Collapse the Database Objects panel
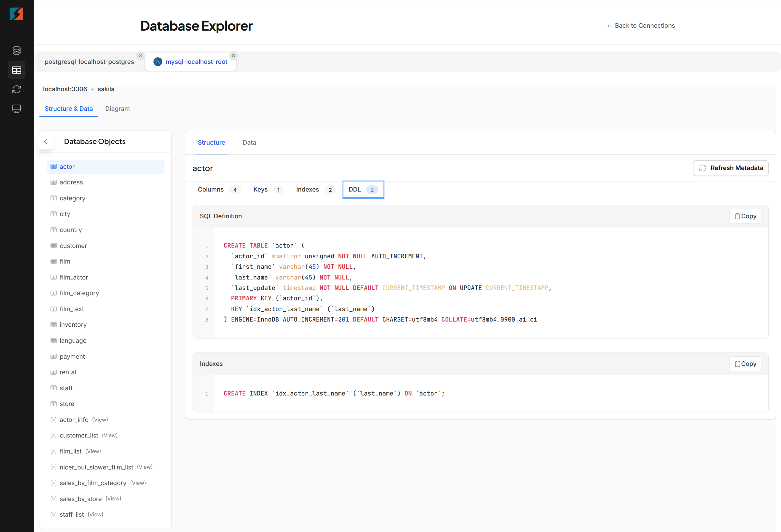This screenshot has width=781, height=532. 46,141
